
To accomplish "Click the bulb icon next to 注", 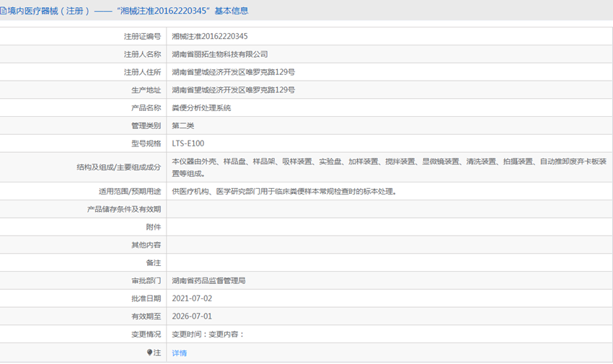I will point(150,353).
